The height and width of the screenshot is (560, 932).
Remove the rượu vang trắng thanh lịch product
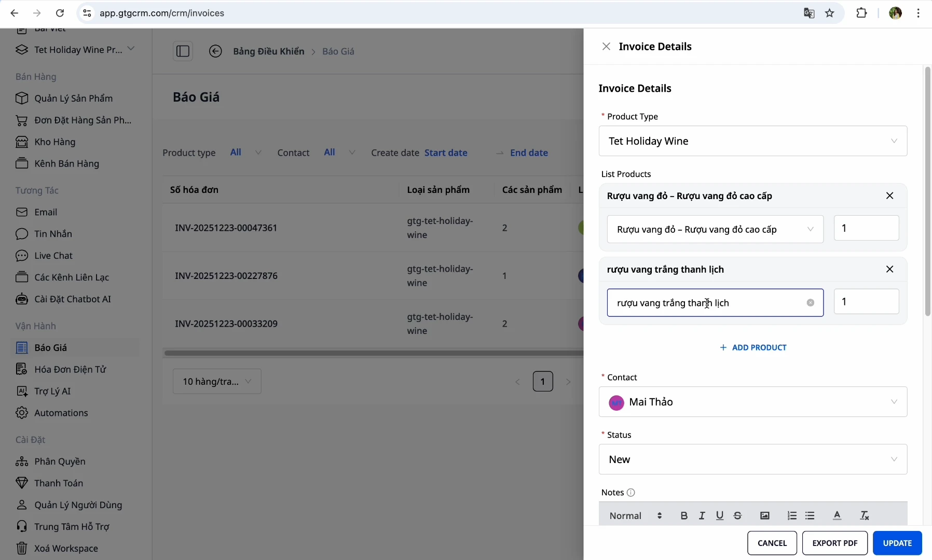click(x=889, y=269)
